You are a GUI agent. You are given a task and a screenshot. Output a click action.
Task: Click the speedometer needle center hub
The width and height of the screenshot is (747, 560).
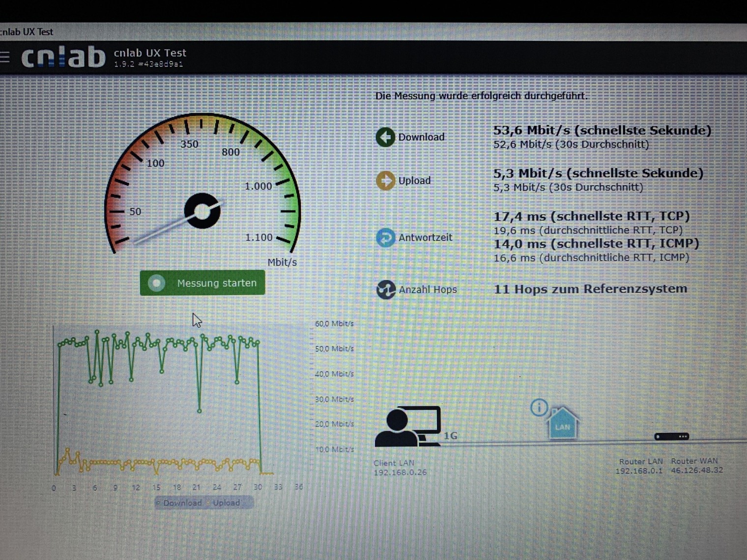click(202, 211)
